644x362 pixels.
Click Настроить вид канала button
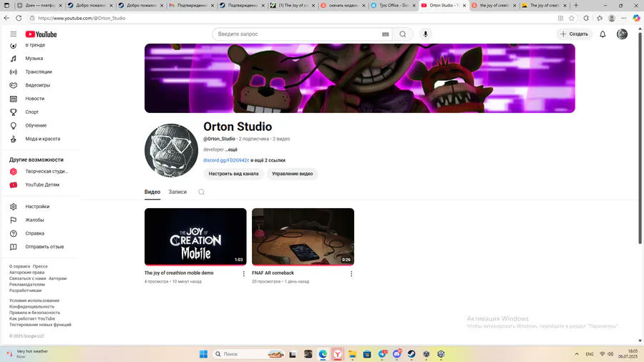point(233,174)
